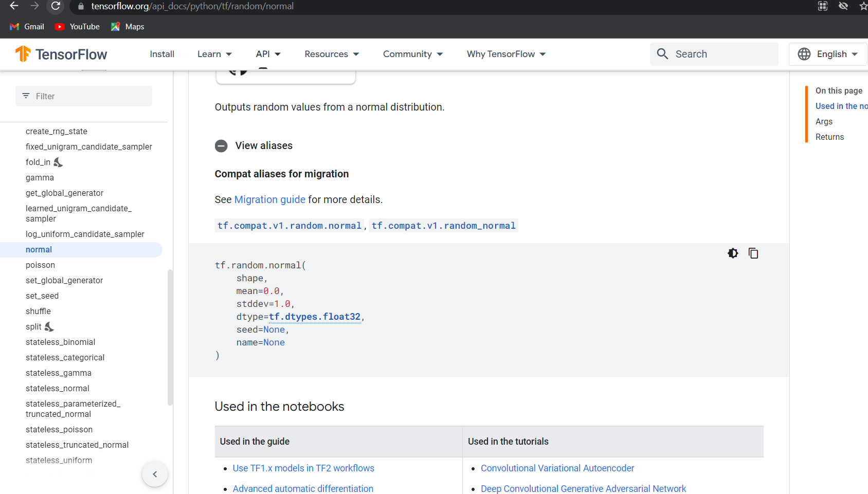Select stateless_truncated_normal in sidebar
The width and height of the screenshot is (868, 494).
(77, 445)
